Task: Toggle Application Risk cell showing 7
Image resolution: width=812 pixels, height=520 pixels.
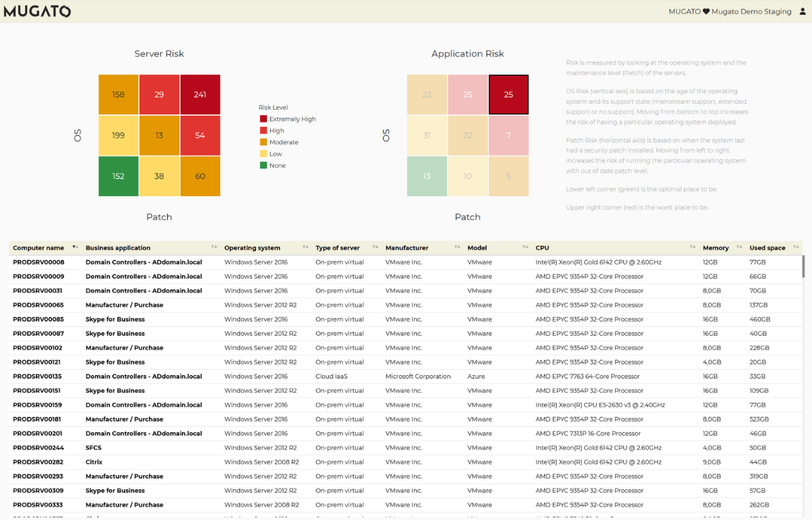Action: (508, 135)
